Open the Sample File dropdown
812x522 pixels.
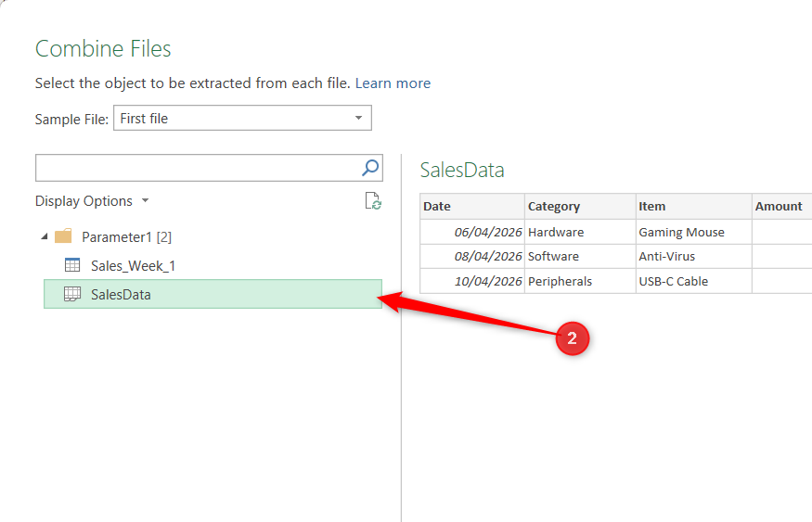(242, 118)
